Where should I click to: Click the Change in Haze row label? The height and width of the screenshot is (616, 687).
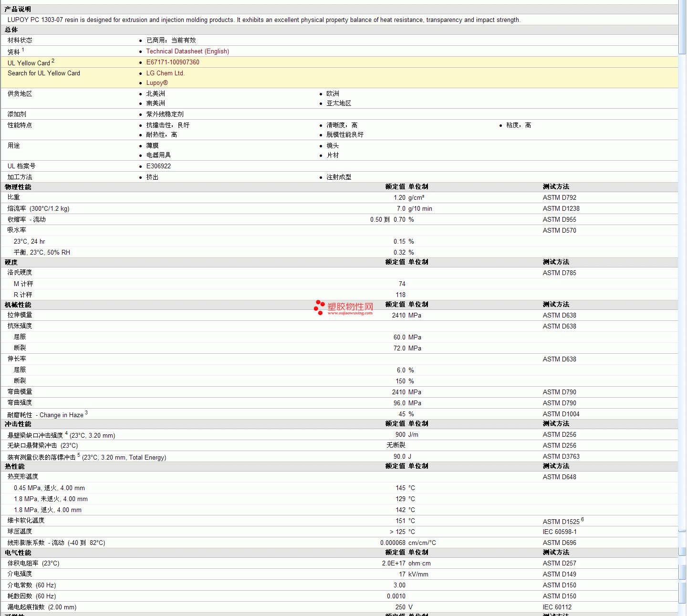pyautogui.click(x=47, y=414)
